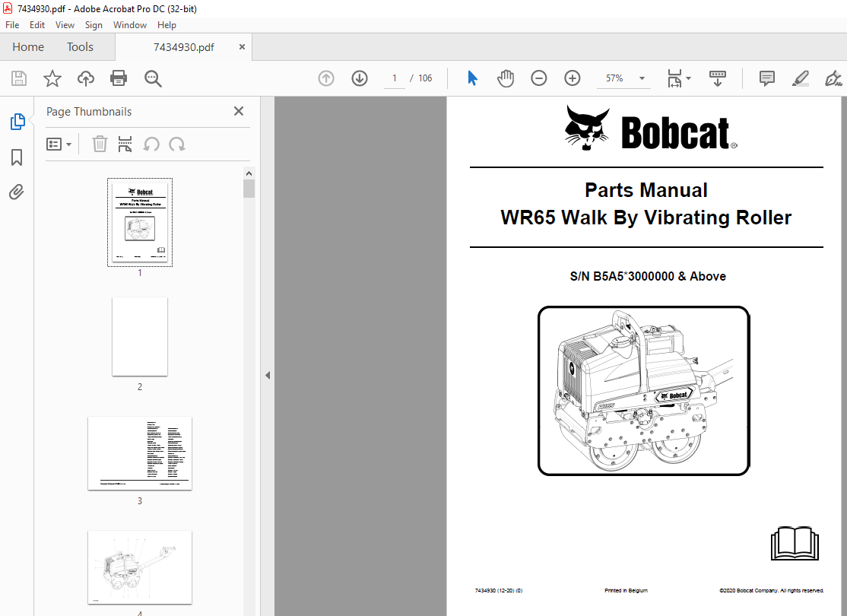Add a comment sticky note
The height and width of the screenshot is (616, 847).
(766, 78)
